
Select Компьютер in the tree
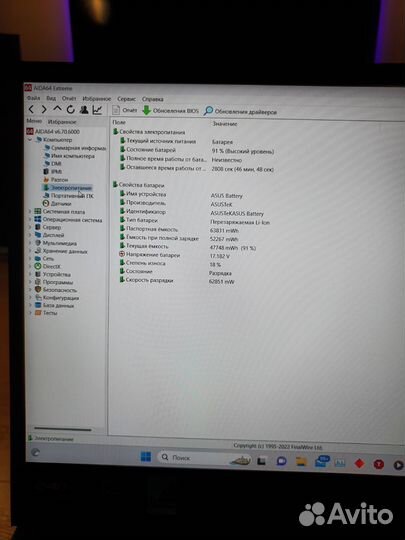tap(54, 140)
